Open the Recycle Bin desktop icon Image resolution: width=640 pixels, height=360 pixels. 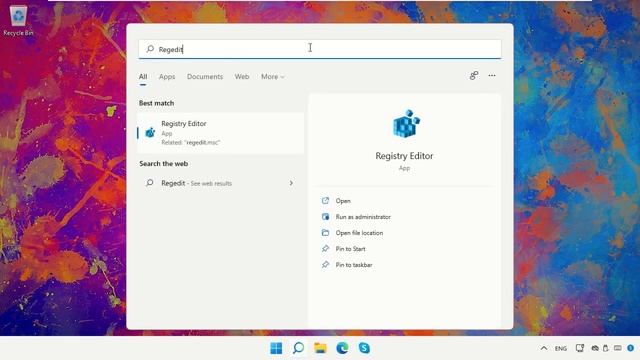click(x=18, y=20)
